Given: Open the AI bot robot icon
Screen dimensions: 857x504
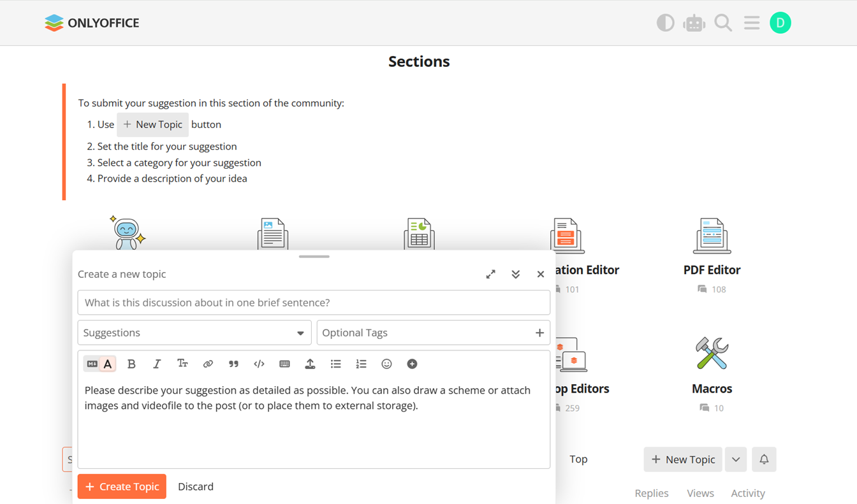Looking at the screenshot, I should pyautogui.click(x=694, y=23).
